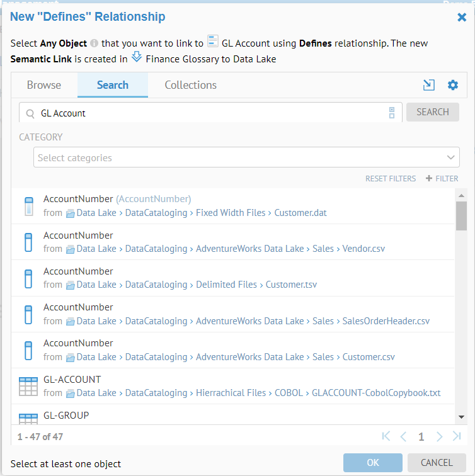Viewport: 475px width, 476px height.
Task: Click the info icon next to Any Object
Action: coord(94,43)
